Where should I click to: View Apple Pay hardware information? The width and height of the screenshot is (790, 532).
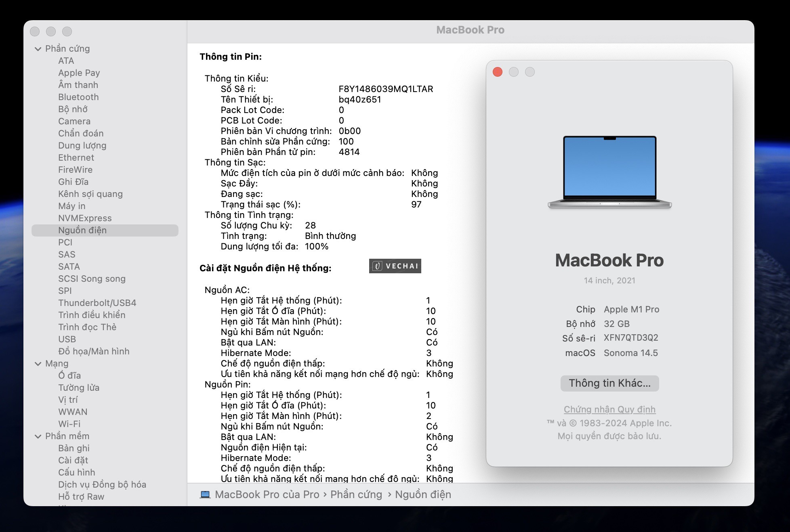tap(79, 73)
